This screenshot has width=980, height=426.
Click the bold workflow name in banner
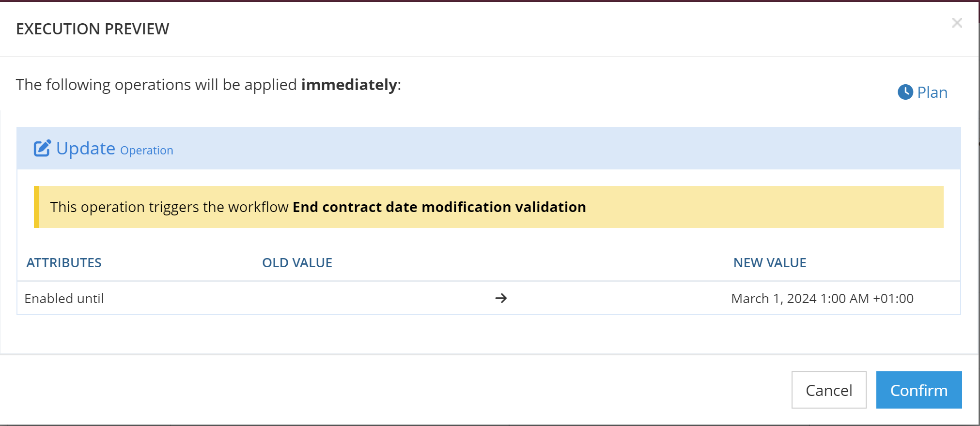(439, 207)
